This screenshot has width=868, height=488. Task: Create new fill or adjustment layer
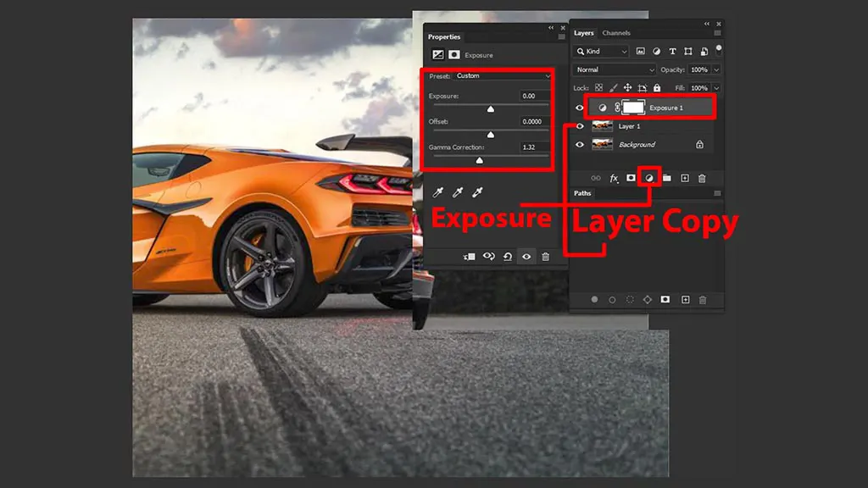click(649, 178)
